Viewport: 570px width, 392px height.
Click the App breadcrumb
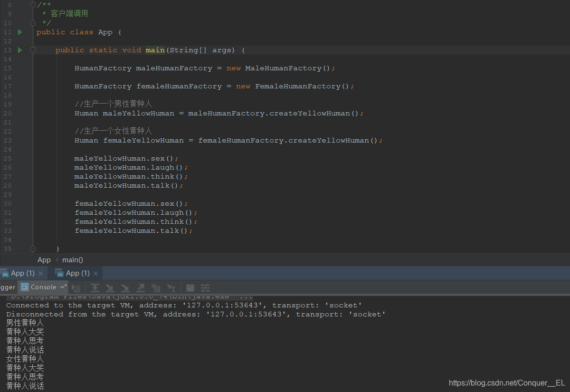(x=44, y=260)
